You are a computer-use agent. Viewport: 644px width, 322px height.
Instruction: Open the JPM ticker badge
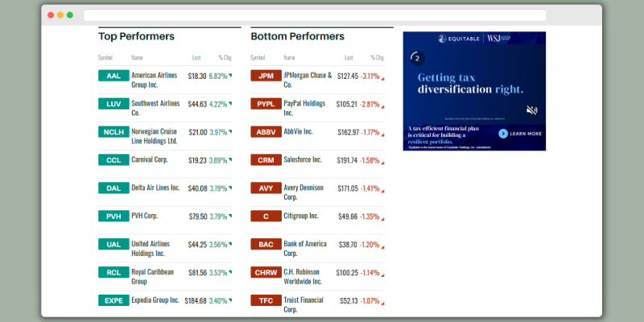pos(266,76)
